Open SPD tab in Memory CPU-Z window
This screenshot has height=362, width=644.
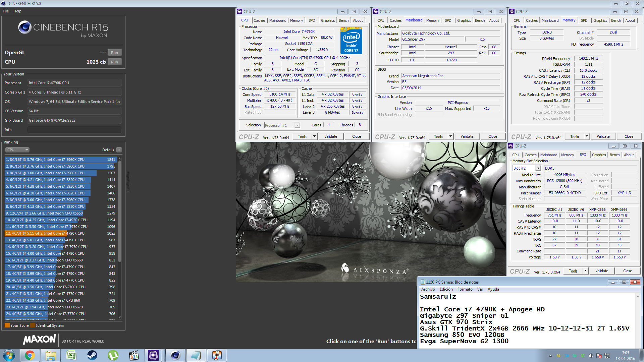584,20
